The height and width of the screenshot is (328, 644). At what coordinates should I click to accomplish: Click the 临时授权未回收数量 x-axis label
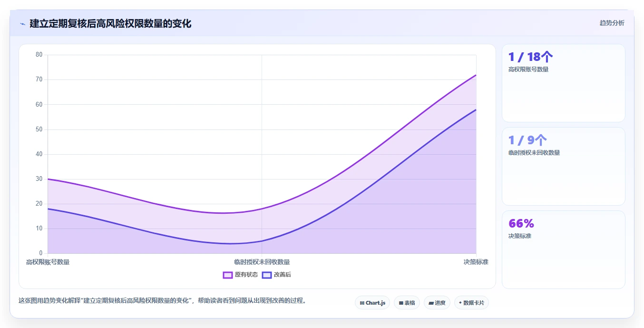pos(262,262)
